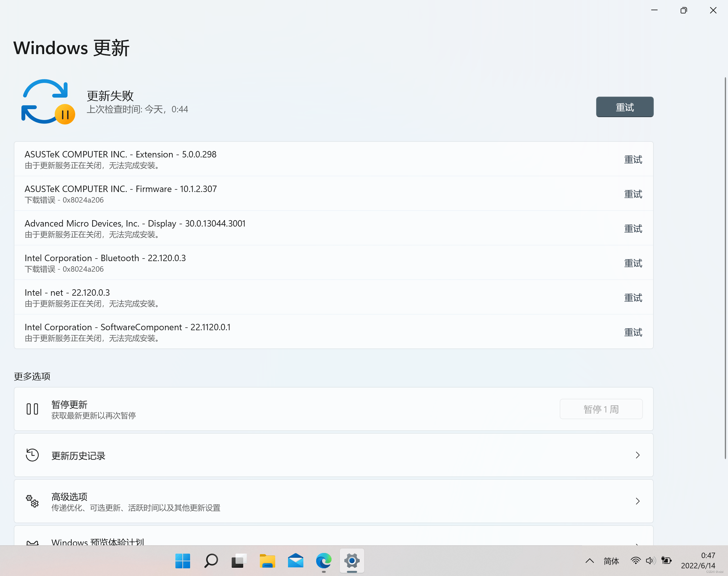The height and width of the screenshot is (576, 728).
Task: Click the update history clock icon
Action: tap(32, 455)
